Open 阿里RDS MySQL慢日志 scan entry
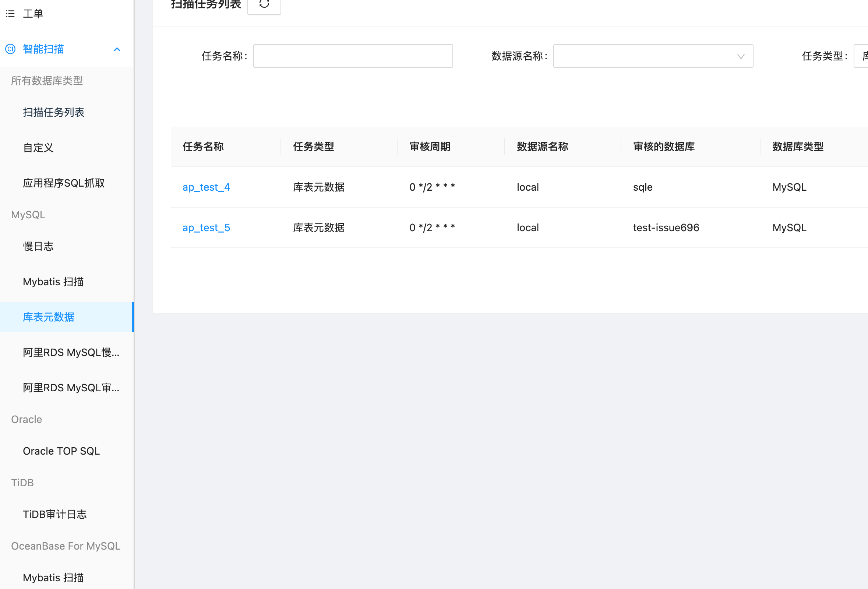Screen dimensions: 868x589 click(x=71, y=352)
